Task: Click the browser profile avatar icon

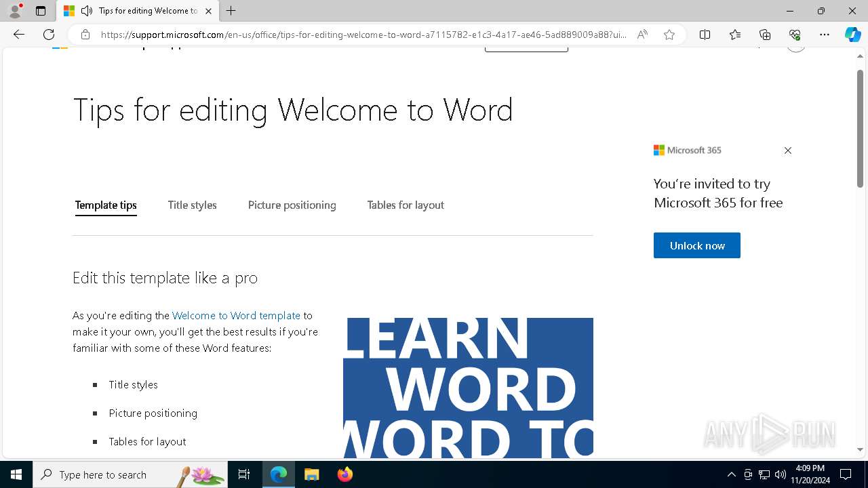Action: pos(14,11)
